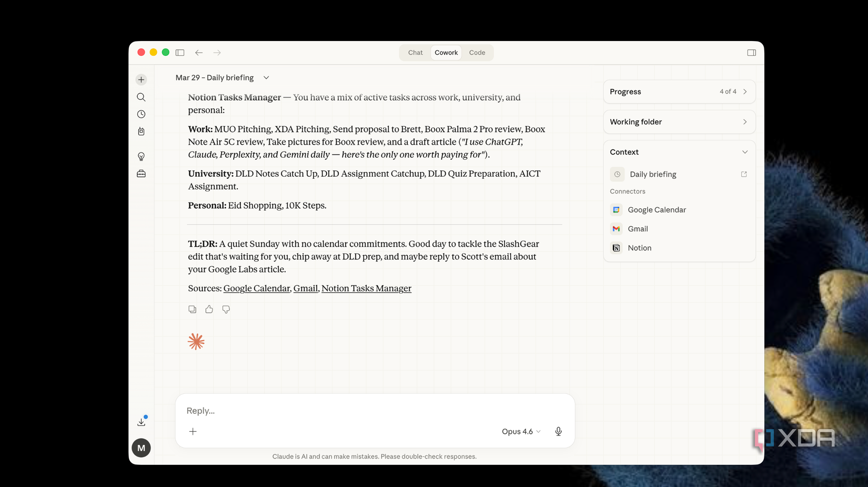This screenshot has width=868, height=487.
Task: Give the response a thumbs down
Action: (x=226, y=309)
